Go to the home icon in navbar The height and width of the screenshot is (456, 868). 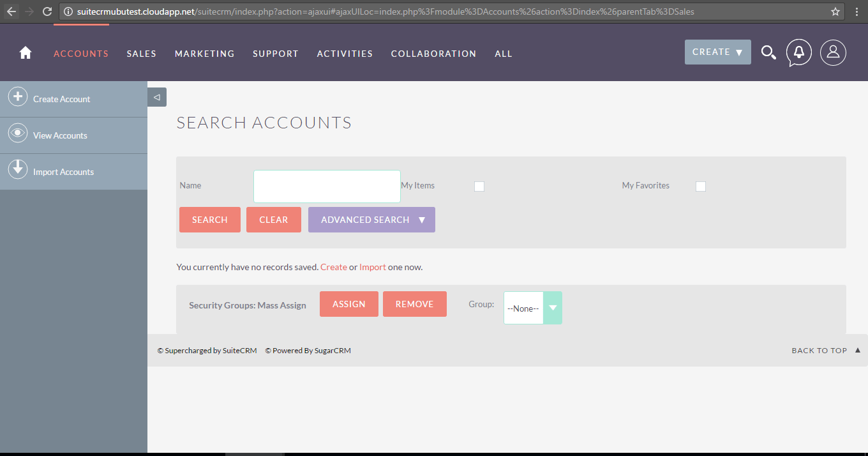26,53
